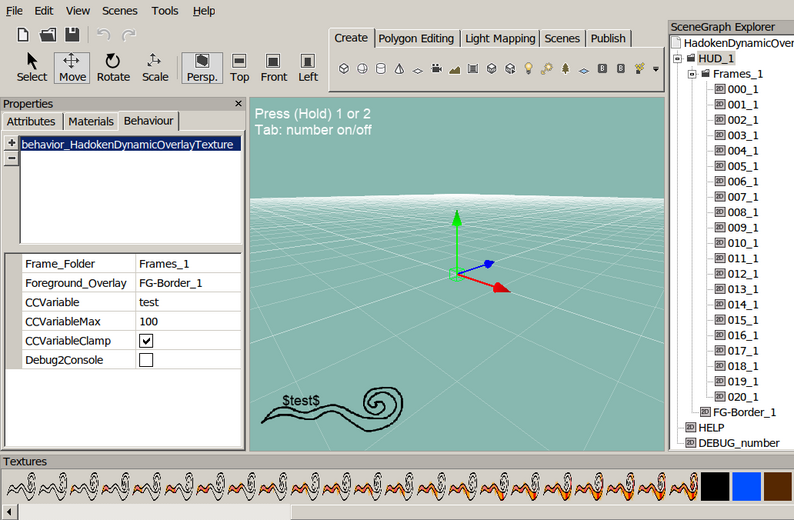Activate the Scale tool

[x=154, y=68]
